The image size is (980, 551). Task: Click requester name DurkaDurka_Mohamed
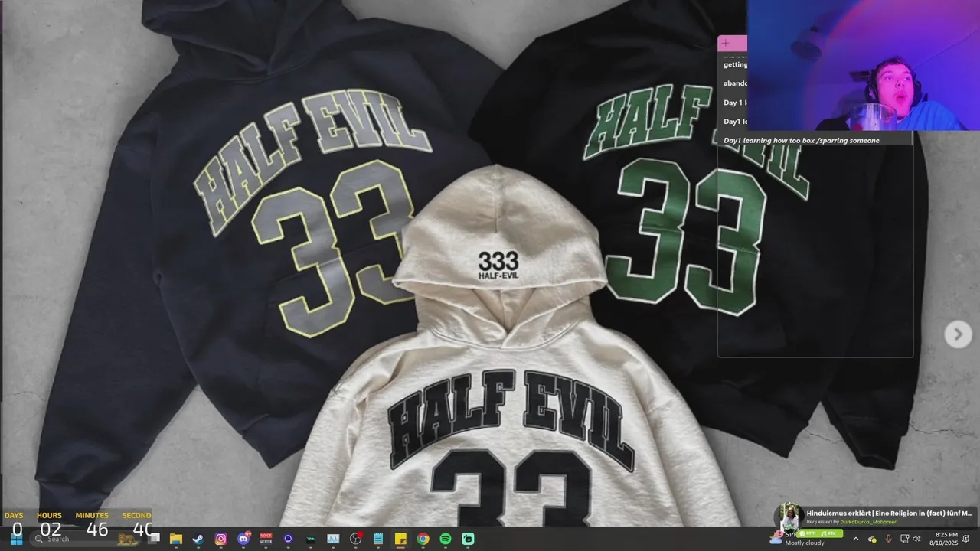(x=868, y=522)
